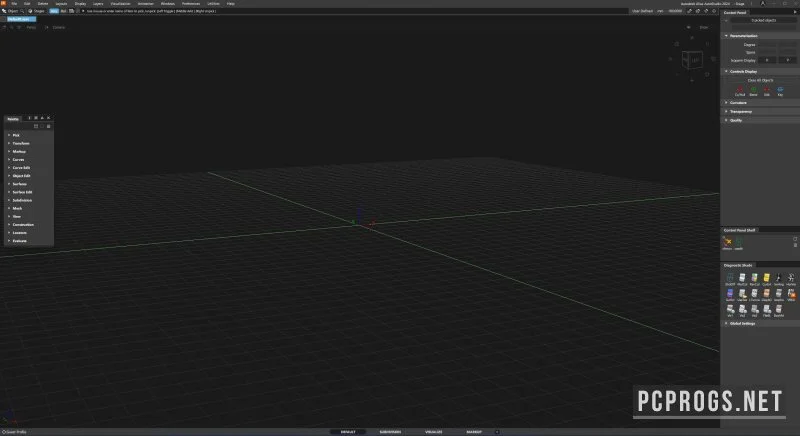800x436 pixels.
Task: Select the Isoangle diagnostic shade icon
Action: [x=779, y=279]
